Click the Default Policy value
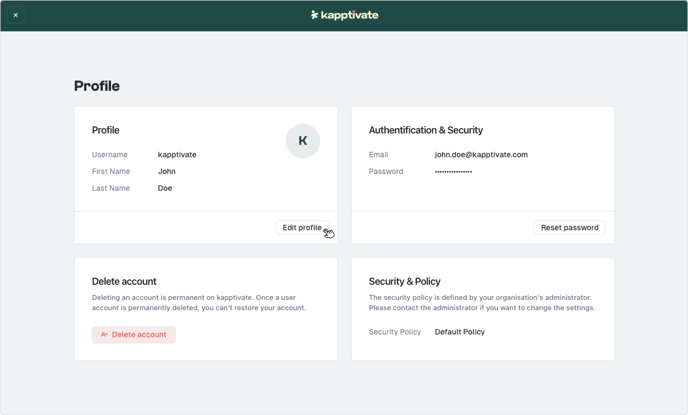This screenshot has width=688, height=415. [459, 332]
